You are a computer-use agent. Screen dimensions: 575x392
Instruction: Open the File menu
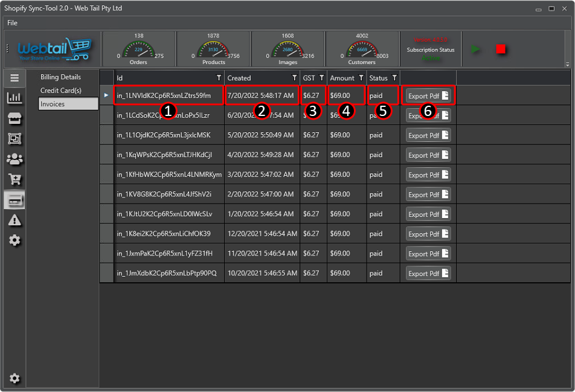(12, 23)
